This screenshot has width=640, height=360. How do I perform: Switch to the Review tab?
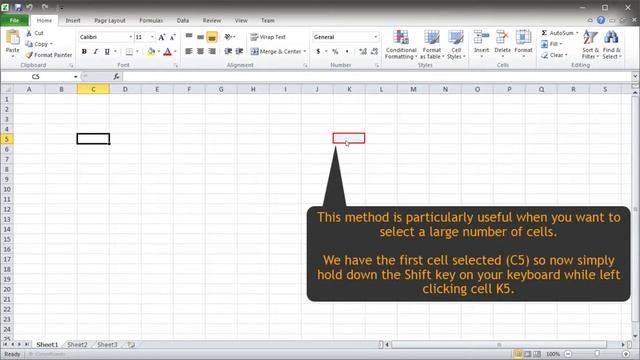point(212,20)
